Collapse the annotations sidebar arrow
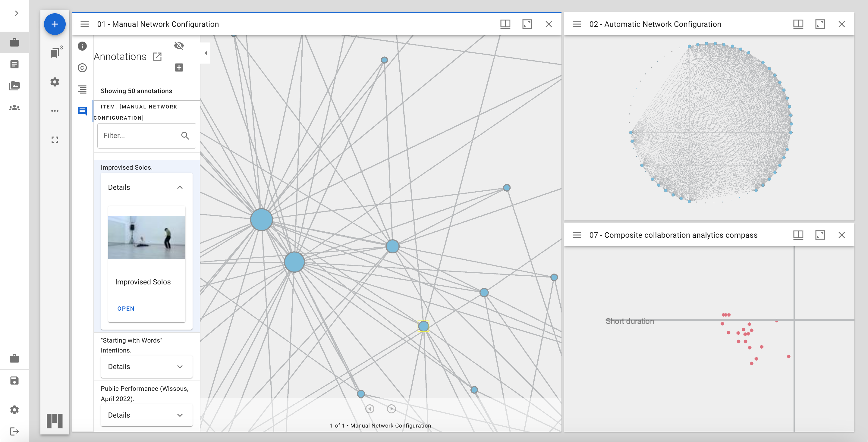The width and height of the screenshot is (868, 442). (x=206, y=53)
